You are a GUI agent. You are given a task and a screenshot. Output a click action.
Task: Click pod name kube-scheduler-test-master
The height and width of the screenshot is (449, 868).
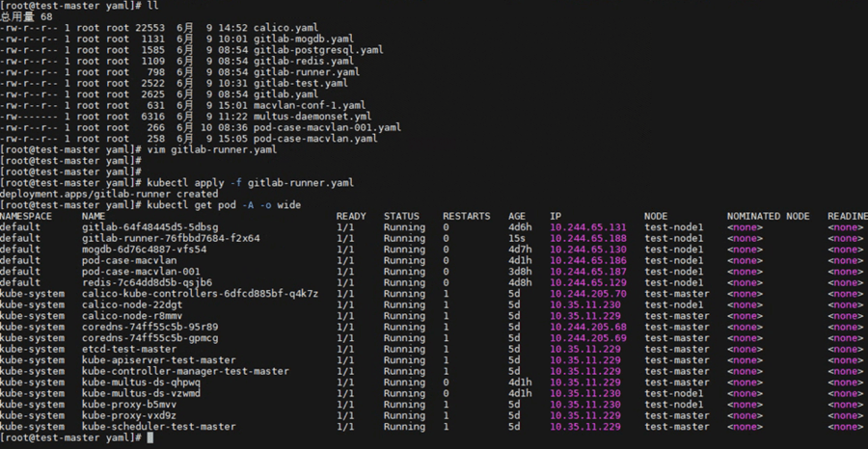pyautogui.click(x=158, y=427)
